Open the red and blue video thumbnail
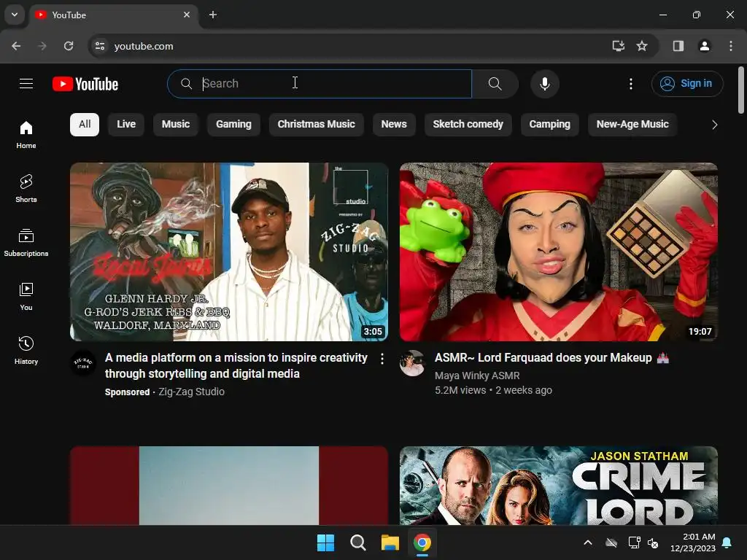This screenshot has height=560, width=747. tap(229, 486)
